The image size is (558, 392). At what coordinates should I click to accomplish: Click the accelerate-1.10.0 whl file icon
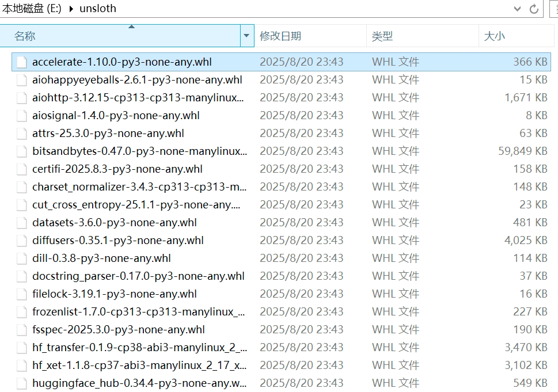pos(22,62)
